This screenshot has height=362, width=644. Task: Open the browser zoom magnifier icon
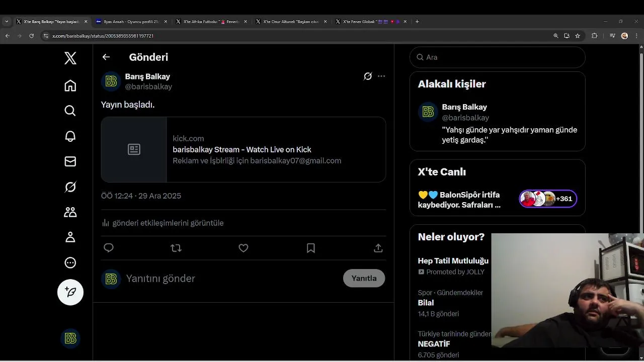(x=556, y=36)
